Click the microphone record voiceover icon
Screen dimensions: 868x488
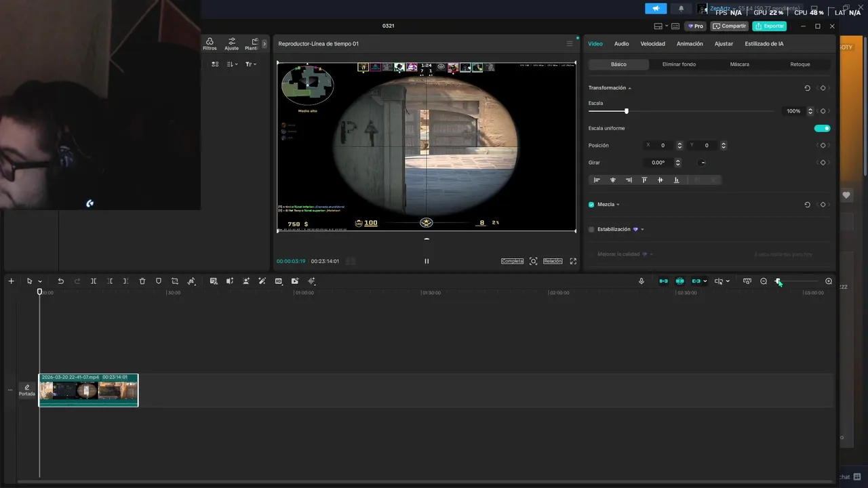[x=642, y=281]
